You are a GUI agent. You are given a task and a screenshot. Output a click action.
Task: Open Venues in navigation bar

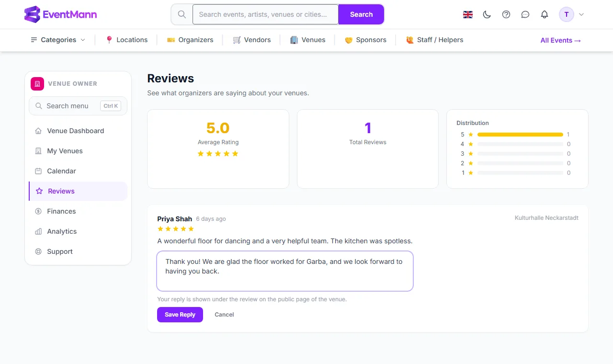pos(308,40)
